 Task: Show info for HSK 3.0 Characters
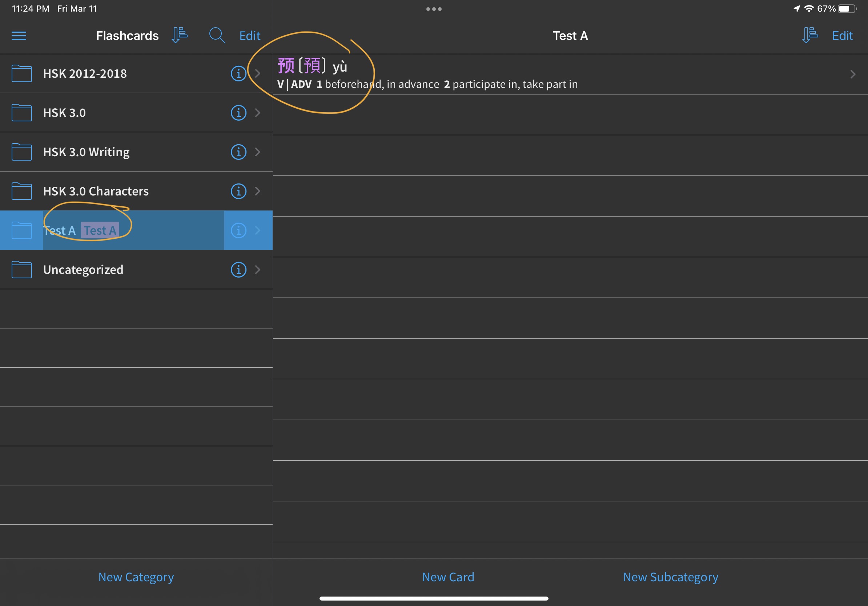[238, 191]
